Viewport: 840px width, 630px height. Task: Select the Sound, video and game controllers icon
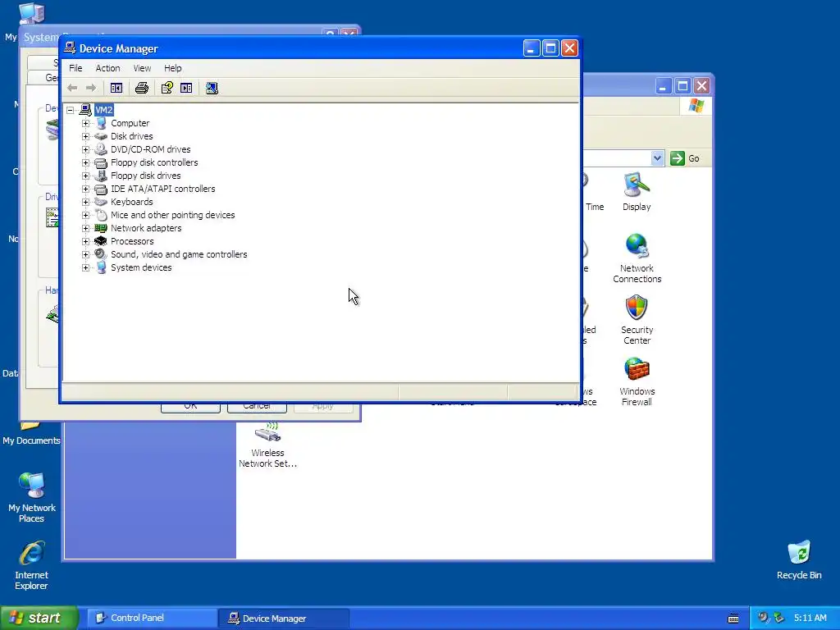point(101,254)
